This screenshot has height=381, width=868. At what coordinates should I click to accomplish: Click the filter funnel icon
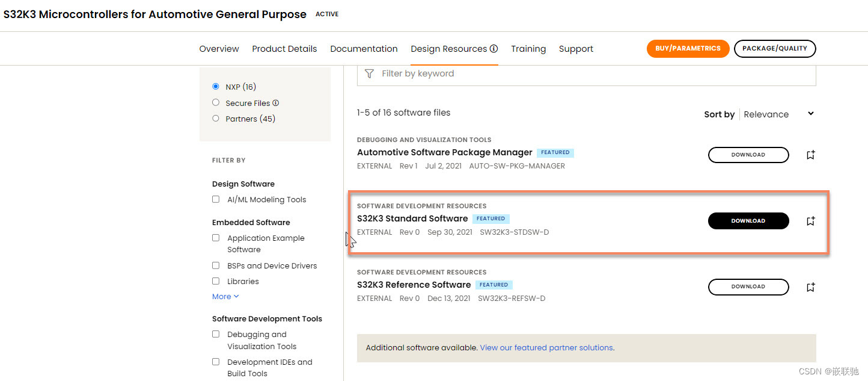[x=370, y=73]
